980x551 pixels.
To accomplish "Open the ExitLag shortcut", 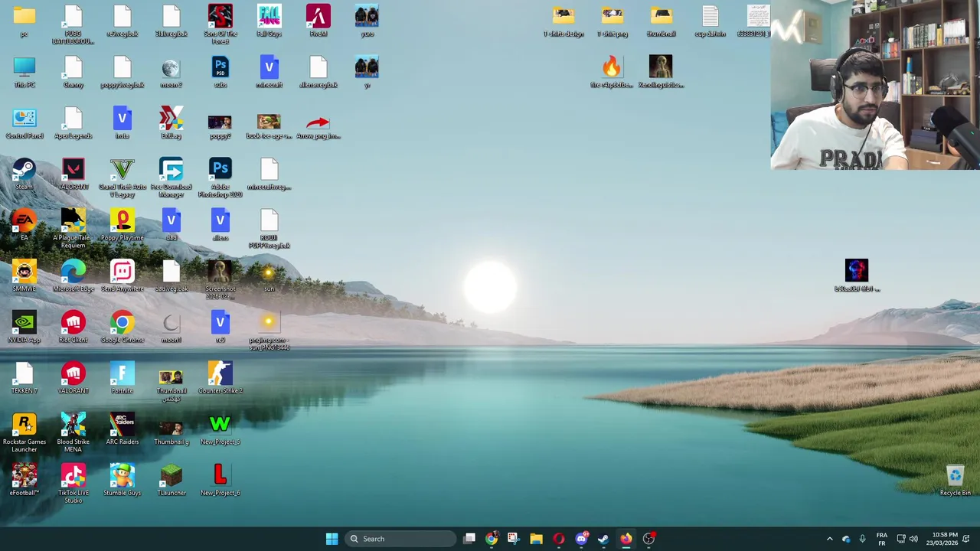I will click(x=171, y=122).
